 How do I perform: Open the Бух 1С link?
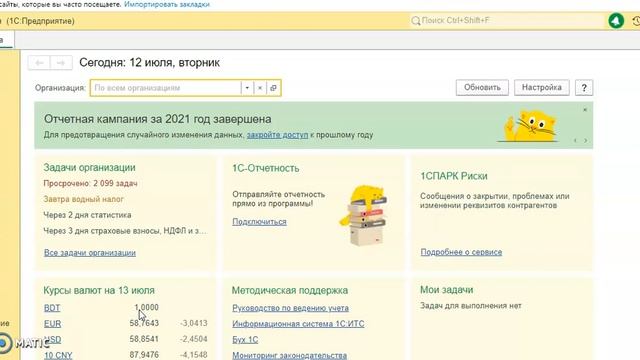click(x=245, y=340)
